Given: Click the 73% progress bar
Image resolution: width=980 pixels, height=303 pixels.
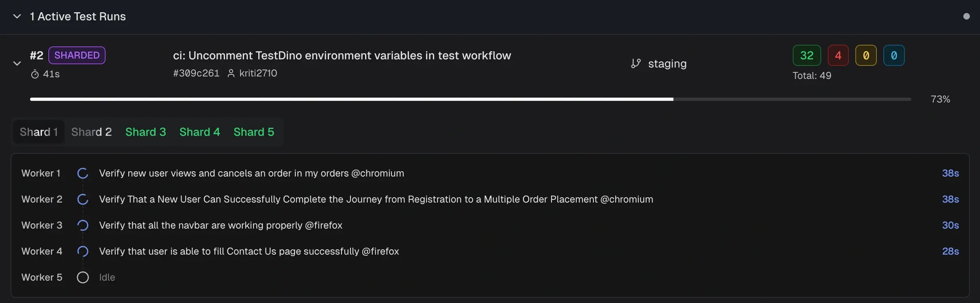Looking at the screenshot, I should pyautogui.click(x=471, y=99).
